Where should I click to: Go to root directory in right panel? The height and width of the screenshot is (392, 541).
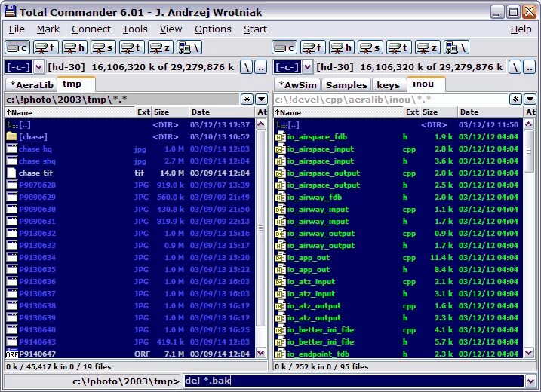pos(515,67)
